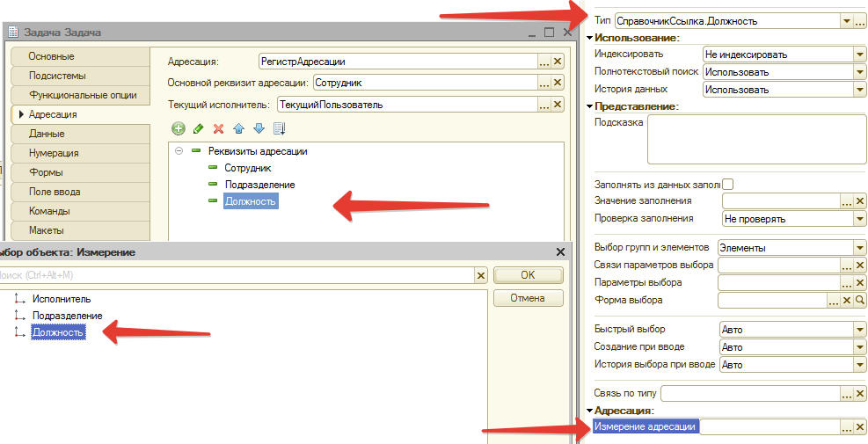This screenshot has height=444, width=868.
Task: Switch to the Подсистемы tab
Action: 80,76
